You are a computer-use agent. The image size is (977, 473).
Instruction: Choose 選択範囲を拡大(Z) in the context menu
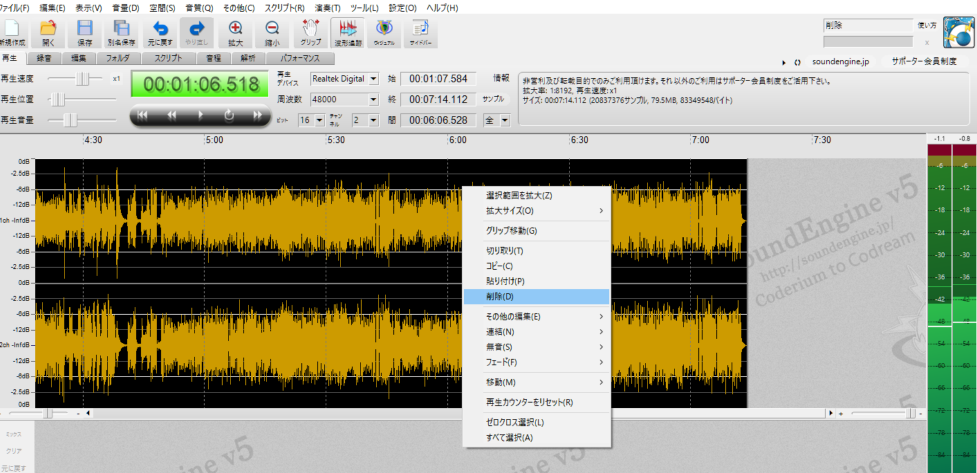[x=536, y=196]
